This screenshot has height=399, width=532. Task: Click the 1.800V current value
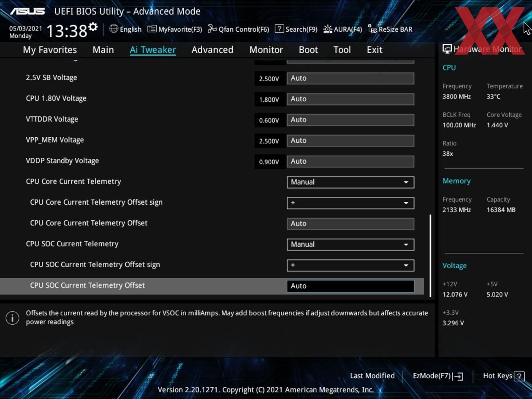click(269, 99)
